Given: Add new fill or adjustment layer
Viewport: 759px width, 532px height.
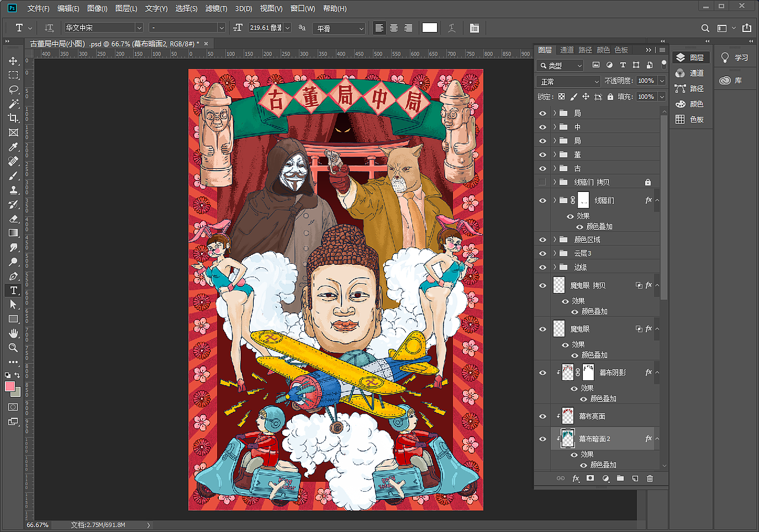Looking at the screenshot, I should [x=605, y=478].
